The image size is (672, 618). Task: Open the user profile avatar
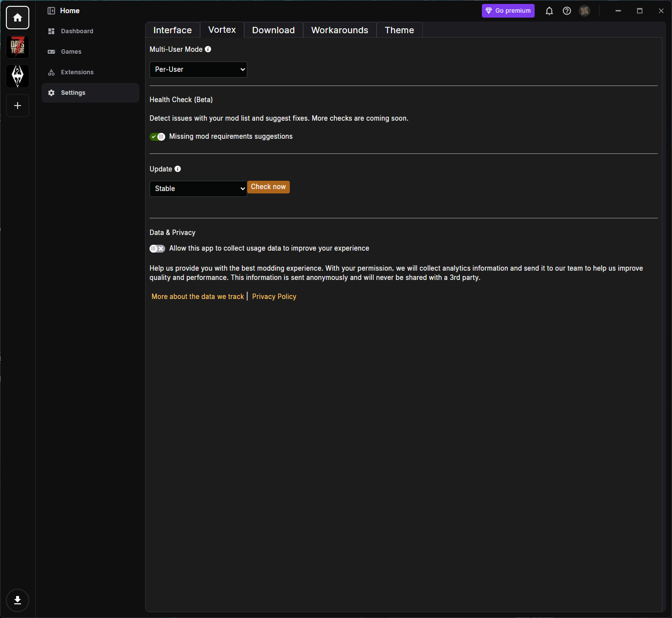pos(585,11)
